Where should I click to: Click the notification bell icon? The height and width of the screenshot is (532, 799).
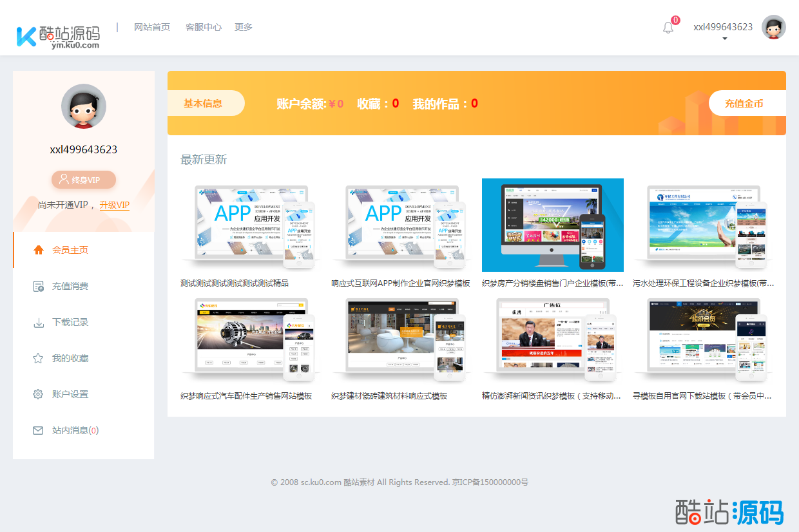(668, 28)
